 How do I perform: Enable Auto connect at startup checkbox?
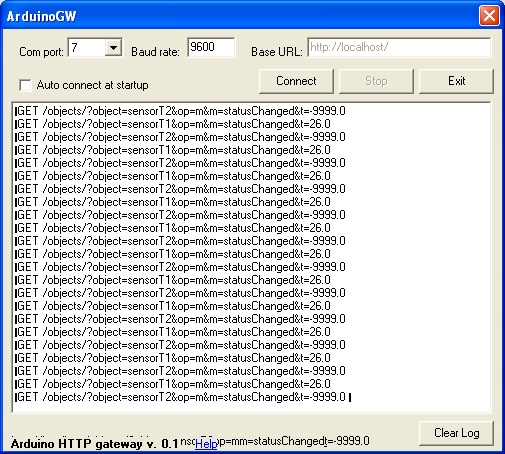point(25,85)
